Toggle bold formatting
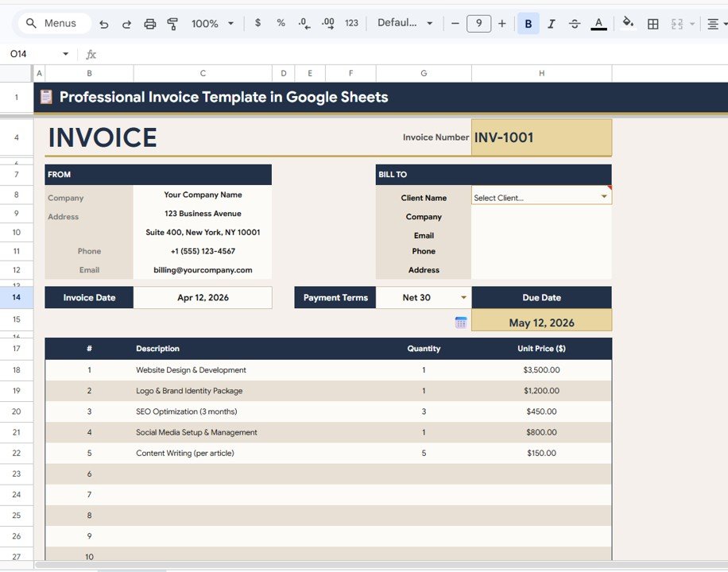 point(528,23)
